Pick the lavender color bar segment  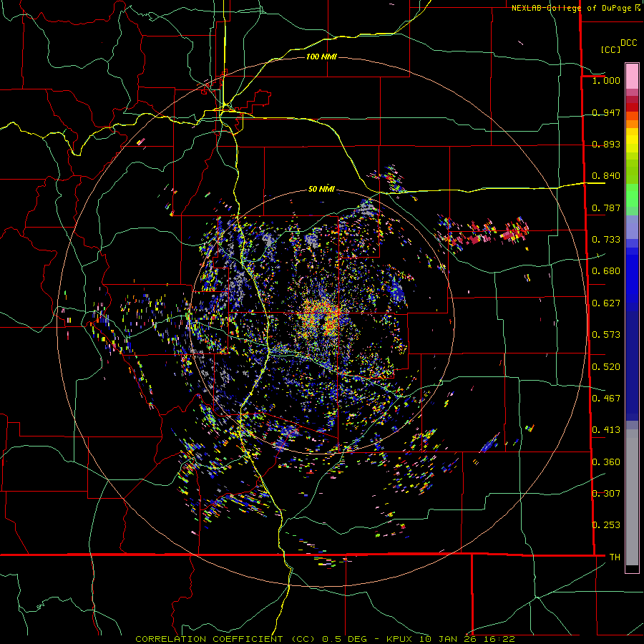(x=632, y=227)
